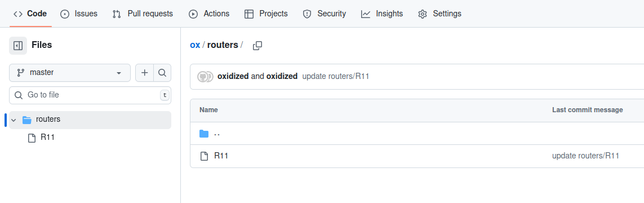Click the ox breadcrumb link
The width and height of the screenshot is (644, 203).
click(x=195, y=45)
